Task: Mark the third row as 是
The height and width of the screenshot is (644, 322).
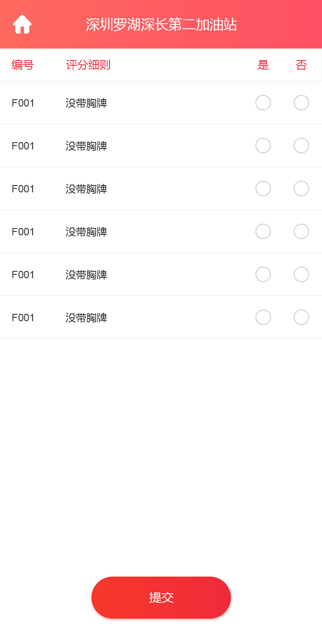Action: tap(263, 188)
